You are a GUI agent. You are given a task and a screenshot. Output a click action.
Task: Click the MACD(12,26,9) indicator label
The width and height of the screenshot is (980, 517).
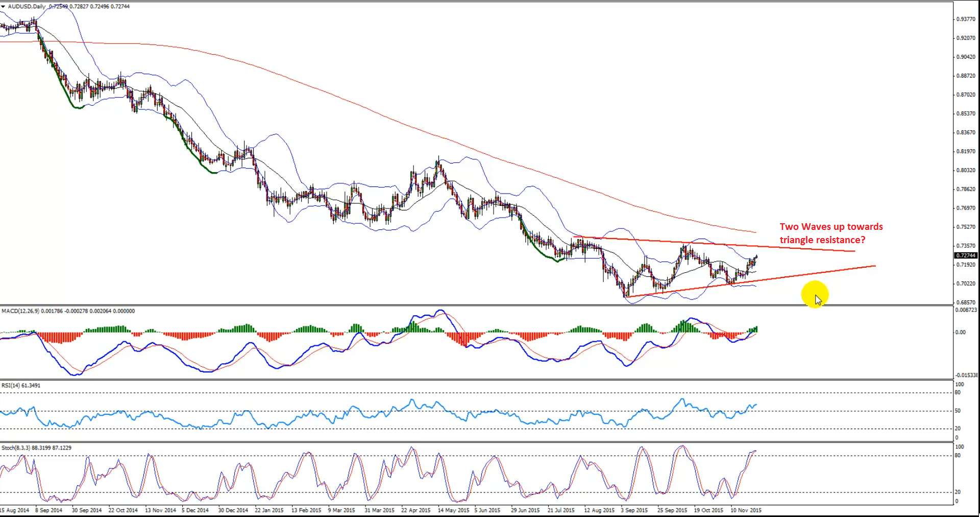[20, 311]
